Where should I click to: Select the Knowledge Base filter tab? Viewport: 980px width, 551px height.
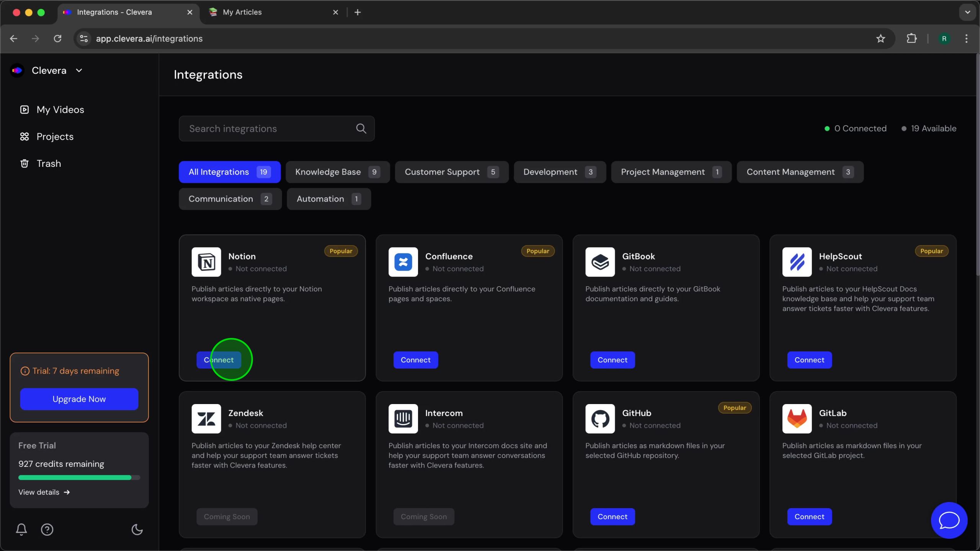click(x=337, y=172)
